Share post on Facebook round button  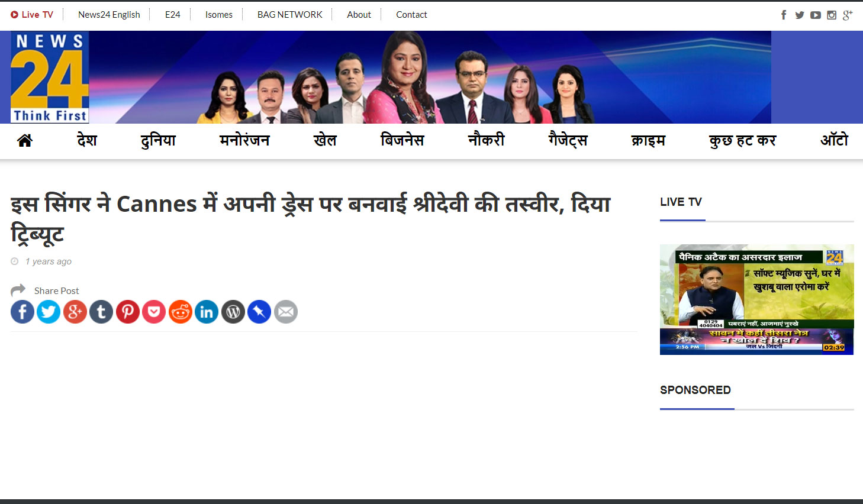coord(22,312)
